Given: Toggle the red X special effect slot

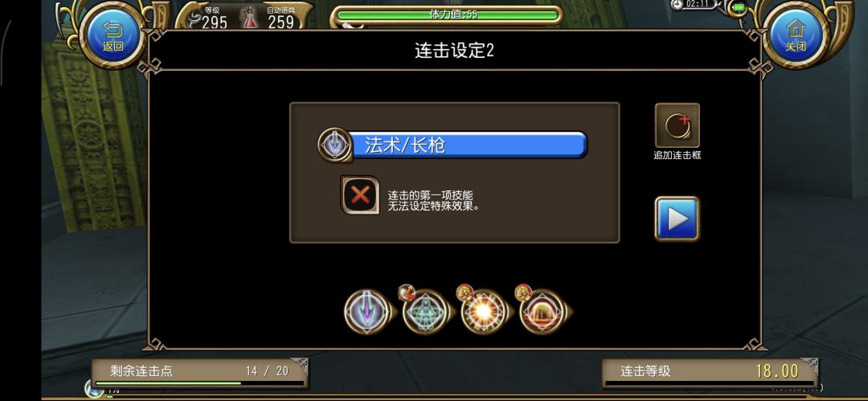Looking at the screenshot, I should [360, 195].
